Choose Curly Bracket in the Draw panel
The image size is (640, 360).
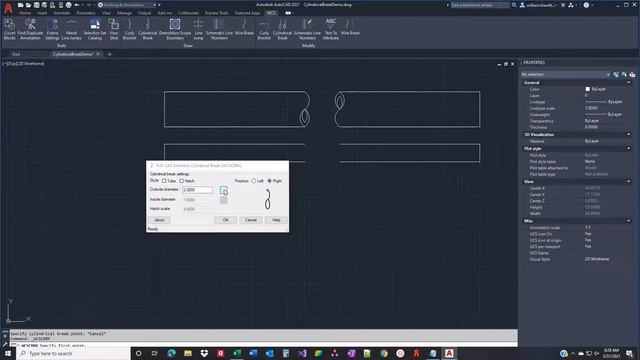point(129,29)
